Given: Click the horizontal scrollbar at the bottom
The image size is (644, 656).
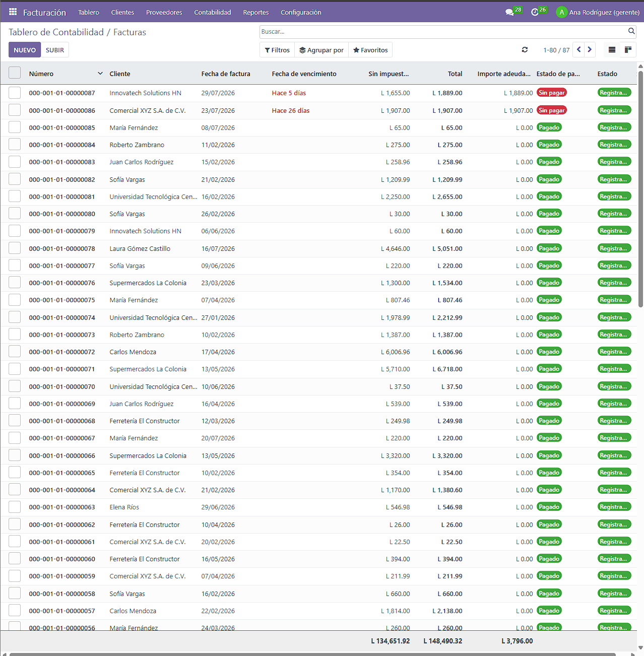Looking at the screenshot, I should 312,654.
